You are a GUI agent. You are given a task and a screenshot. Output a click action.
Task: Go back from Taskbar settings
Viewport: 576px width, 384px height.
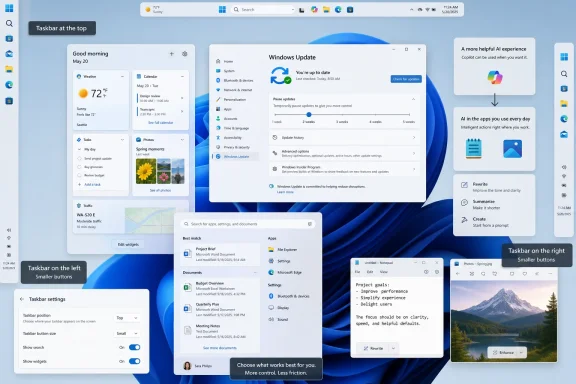click(22, 299)
